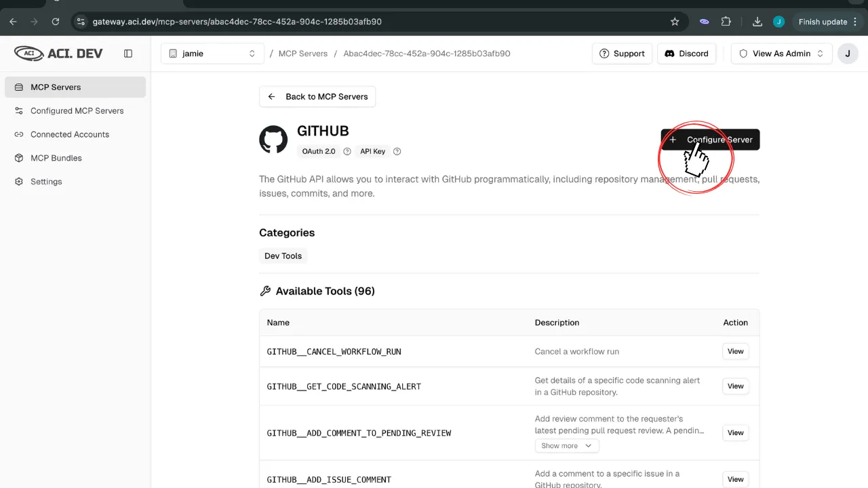Click help icon next to OAuth 2.0

pyautogui.click(x=347, y=151)
